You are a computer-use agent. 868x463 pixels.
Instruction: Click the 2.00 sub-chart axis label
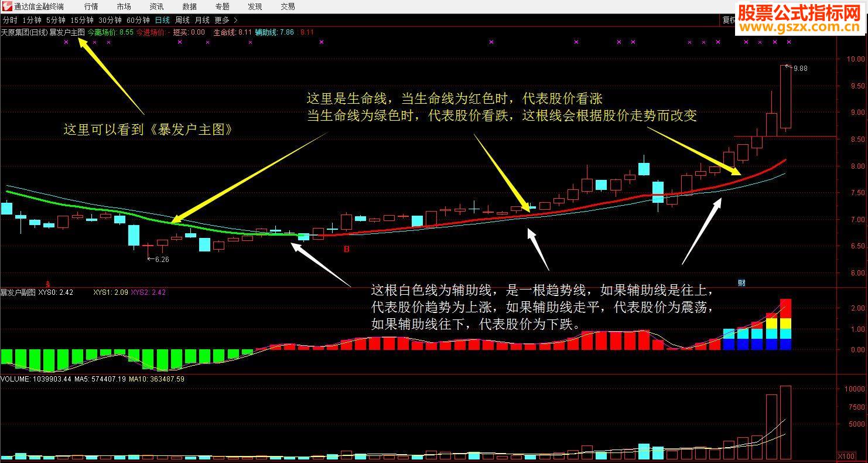coord(858,308)
